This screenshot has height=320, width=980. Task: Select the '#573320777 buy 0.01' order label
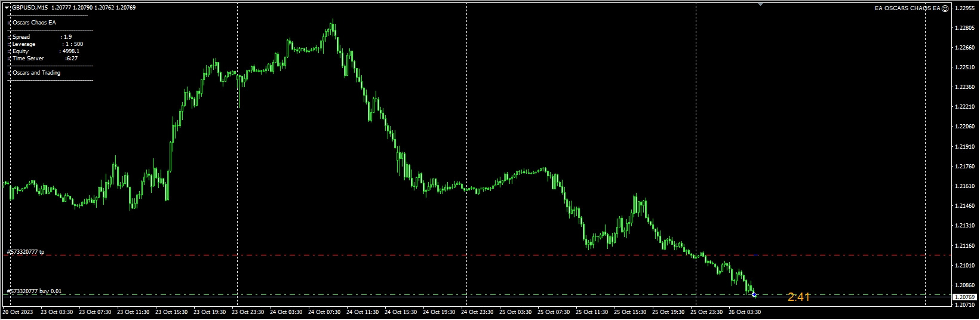point(34,291)
